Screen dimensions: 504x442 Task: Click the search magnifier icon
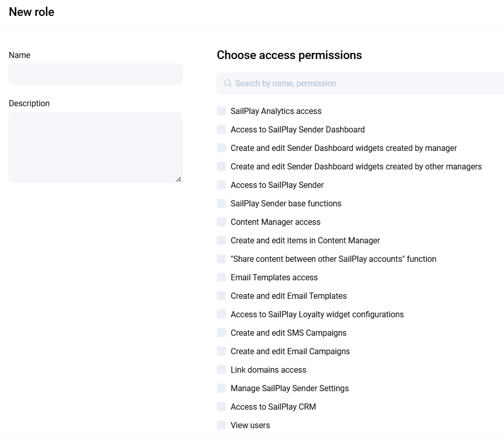[x=228, y=83]
